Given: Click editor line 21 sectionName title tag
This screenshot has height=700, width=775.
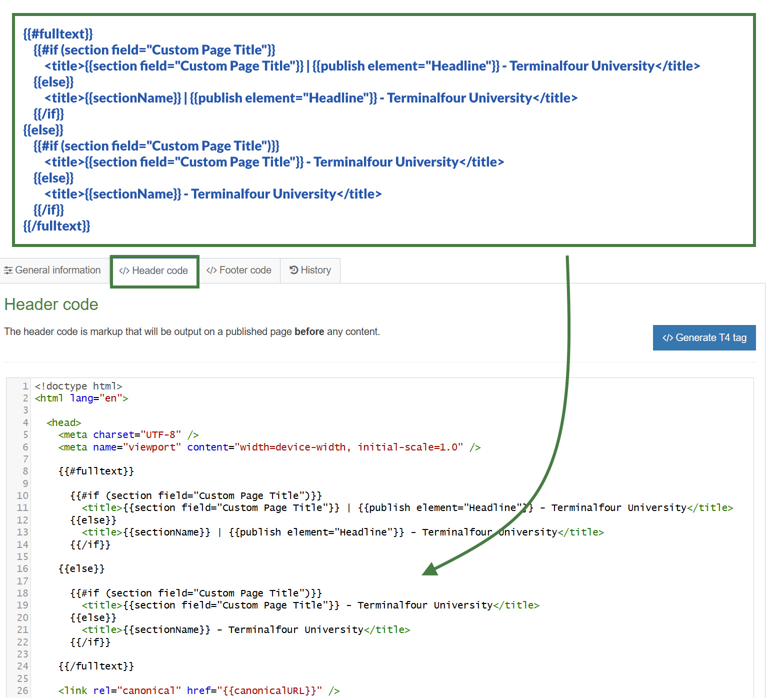Looking at the screenshot, I should 246,629.
